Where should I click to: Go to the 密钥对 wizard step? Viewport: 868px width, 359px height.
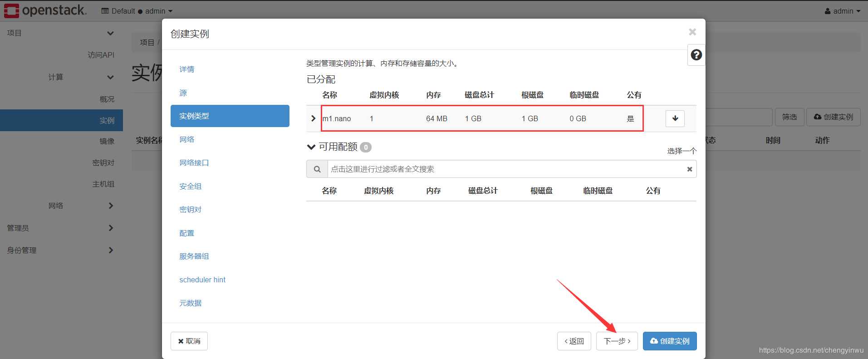[190, 209]
